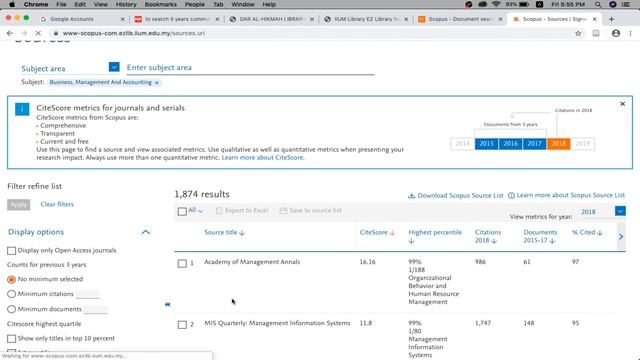This screenshot has height=360, width=640.
Task: Collapse the Display options section
Action: tap(146, 232)
